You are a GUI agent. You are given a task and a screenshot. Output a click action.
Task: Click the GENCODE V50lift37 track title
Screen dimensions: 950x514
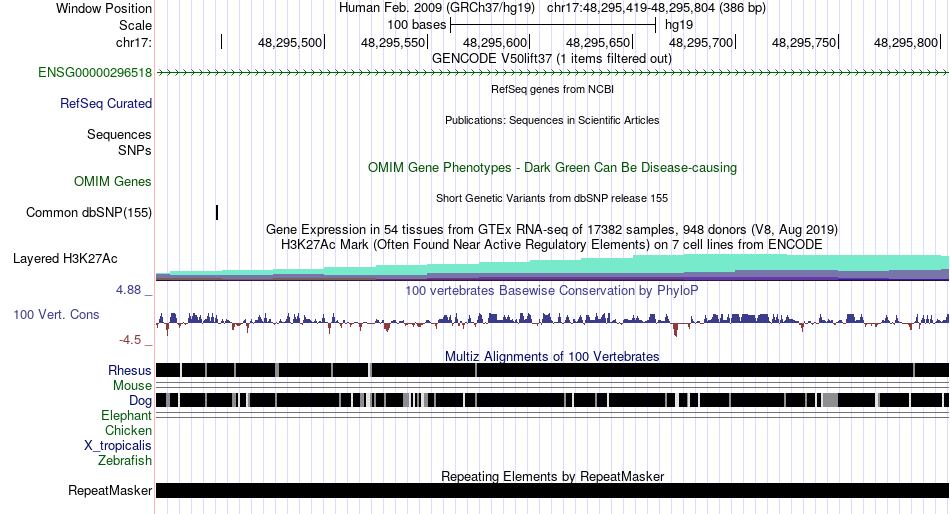[552, 59]
